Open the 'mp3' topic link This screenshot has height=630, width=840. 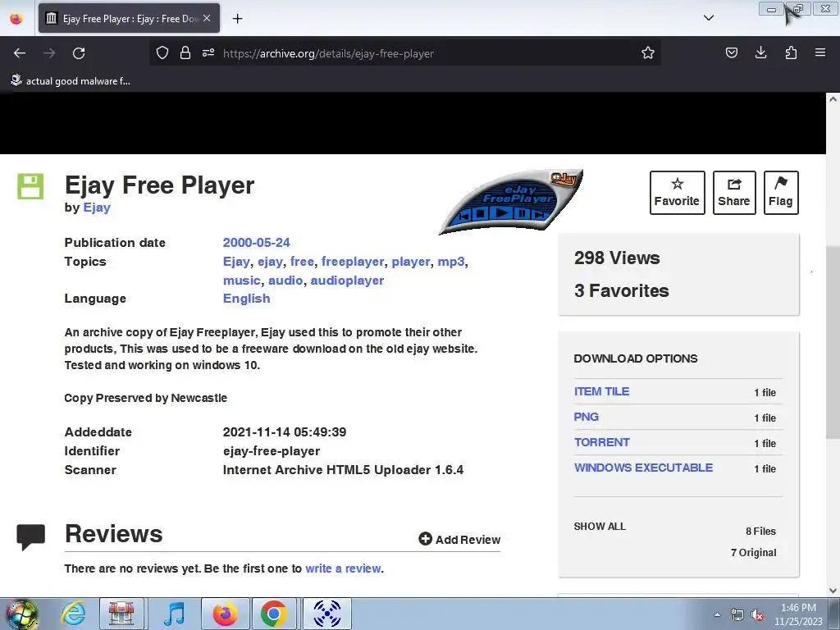tap(451, 262)
